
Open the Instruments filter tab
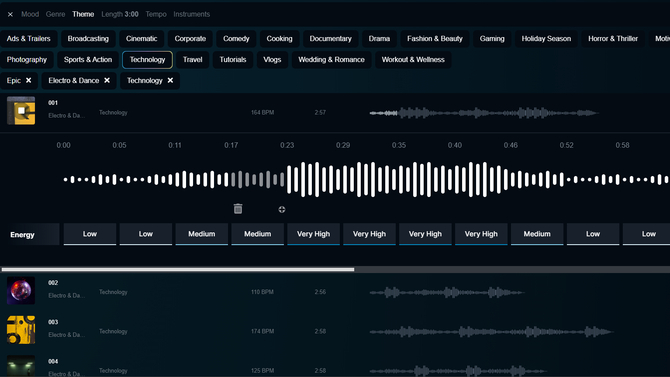click(191, 14)
